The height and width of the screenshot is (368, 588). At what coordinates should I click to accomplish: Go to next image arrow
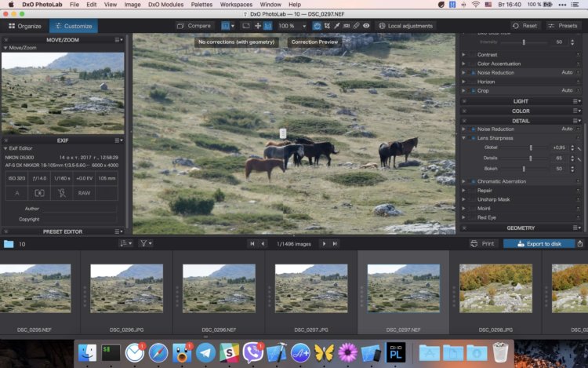324,244
